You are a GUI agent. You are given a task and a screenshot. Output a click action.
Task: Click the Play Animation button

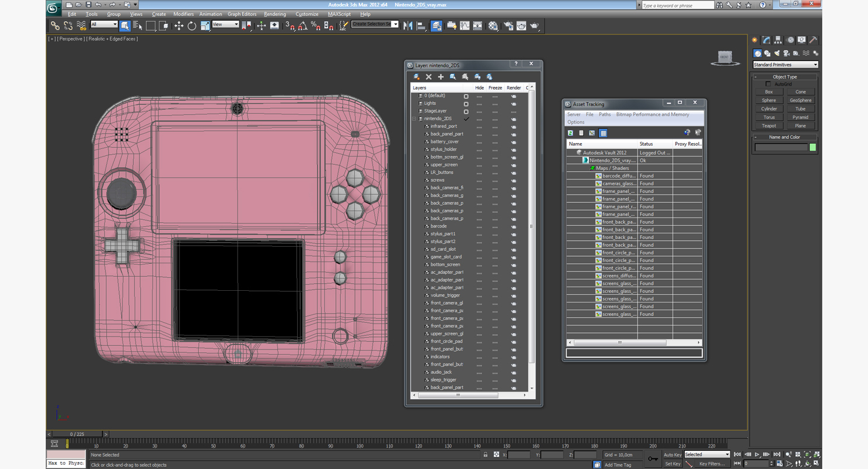757,454
